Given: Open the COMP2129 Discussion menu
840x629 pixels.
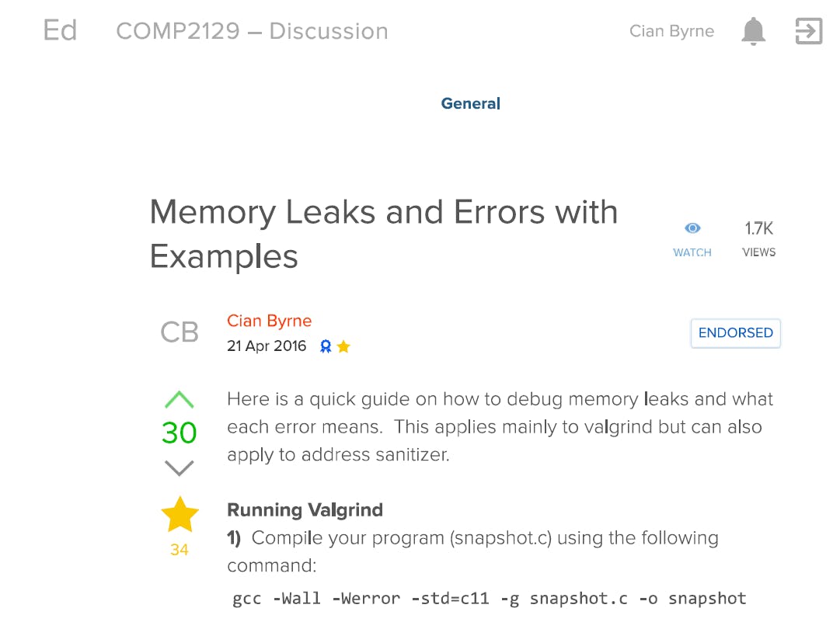Looking at the screenshot, I should point(252,31).
